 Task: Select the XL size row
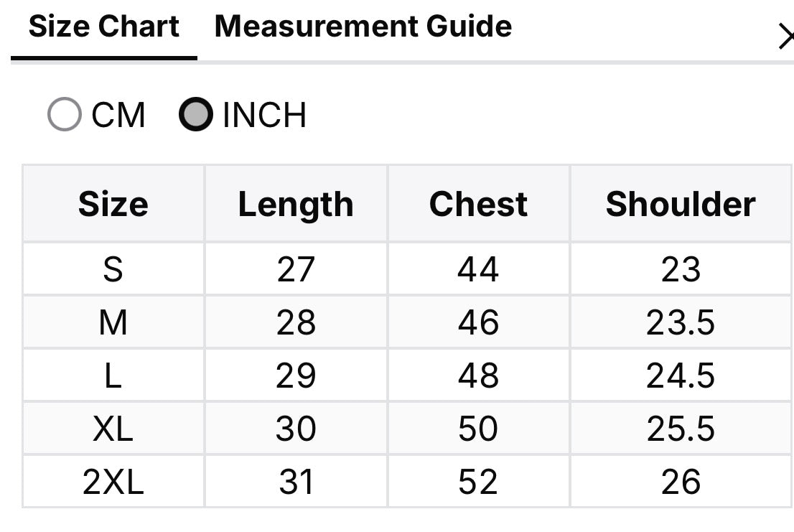(408, 428)
